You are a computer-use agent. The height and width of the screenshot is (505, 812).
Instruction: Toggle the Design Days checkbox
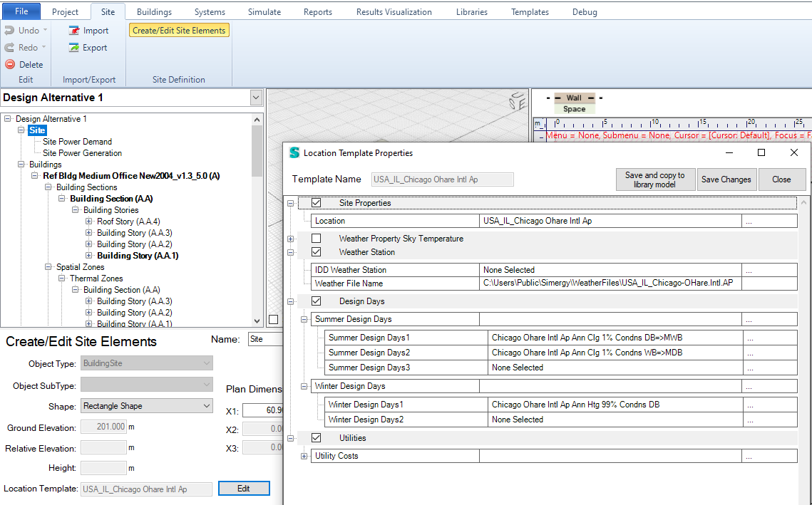tap(317, 301)
